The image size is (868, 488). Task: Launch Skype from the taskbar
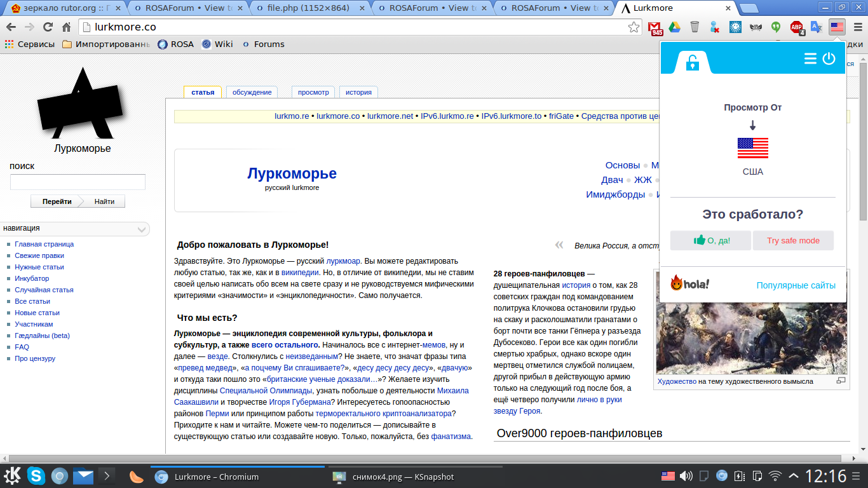(36, 476)
